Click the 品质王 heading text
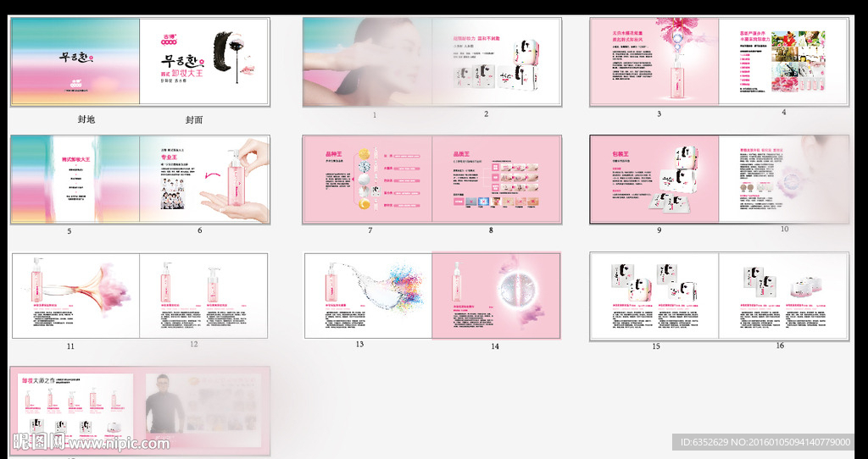Screen dimensions: 868x459 (460, 155)
